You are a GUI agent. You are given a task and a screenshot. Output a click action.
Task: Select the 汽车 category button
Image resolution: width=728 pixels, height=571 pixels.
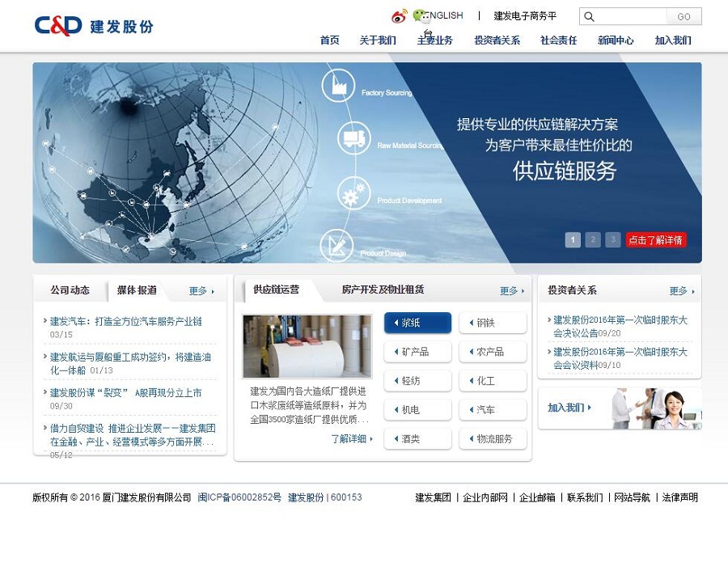point(493,409)
